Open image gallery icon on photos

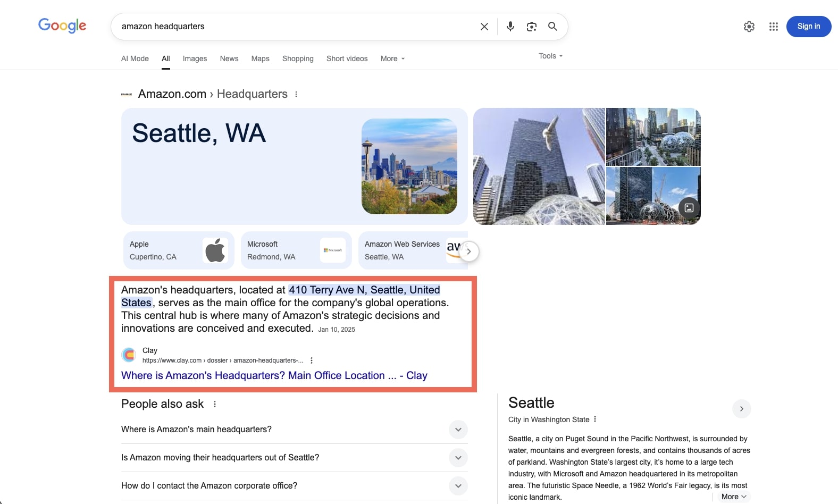[689, 208]
